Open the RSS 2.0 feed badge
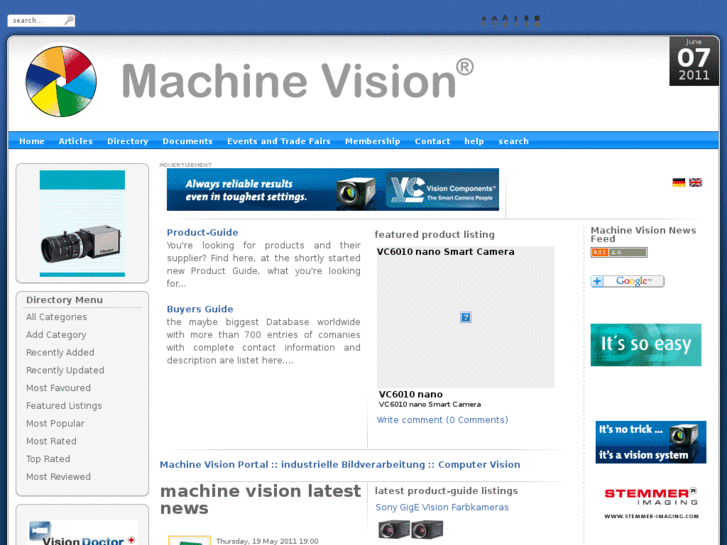This screenshot has width=727, height=545. tap(619, 252)
